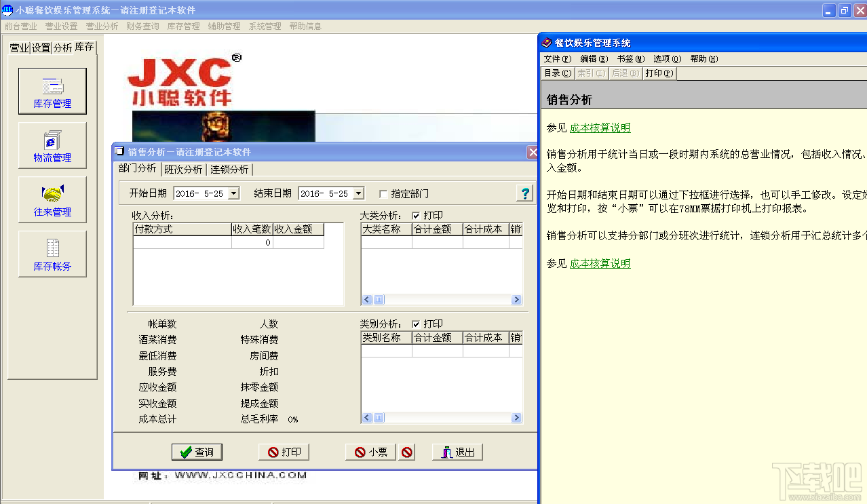Select the 物流管理 sidebar icon
The image size is (867, 504).
[x=52, y=144]
